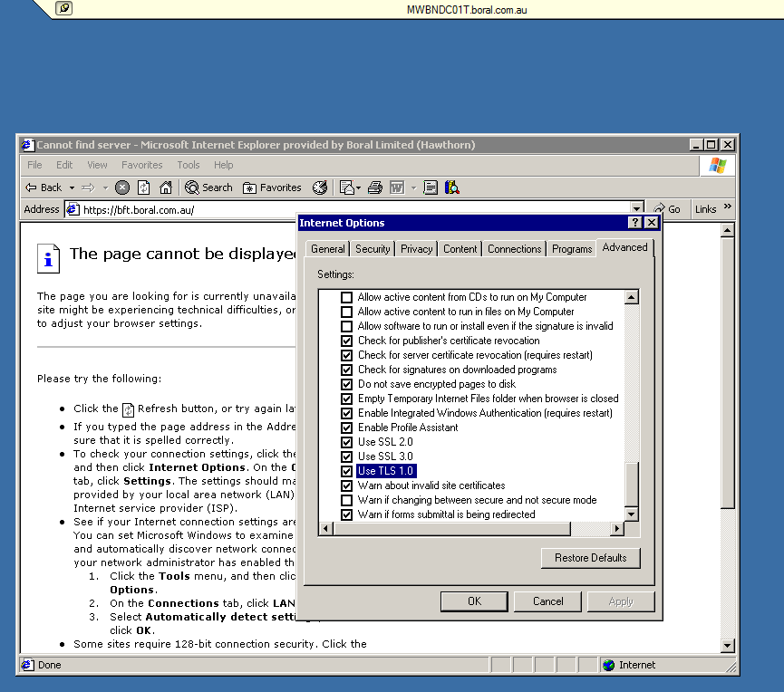The width and height of the screenshot is (784, 692).
Task: Click the settings list vertical scrollbar down arrow
Action: 632,514
